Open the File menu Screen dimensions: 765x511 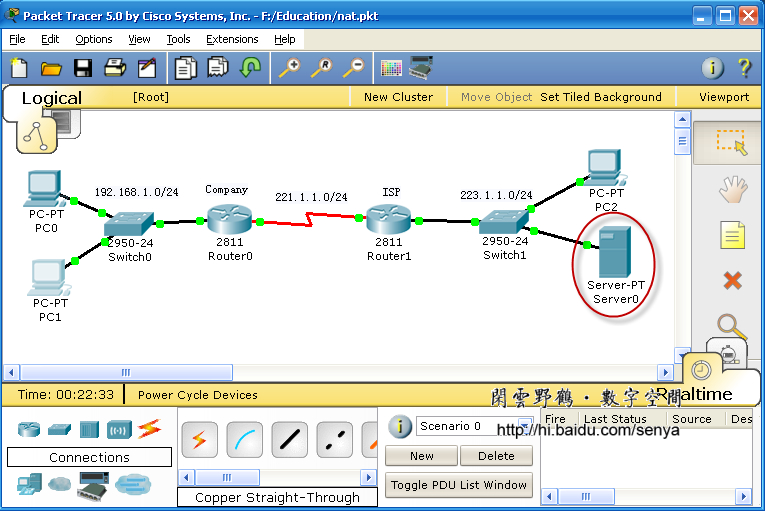click(x=18, y=39)
